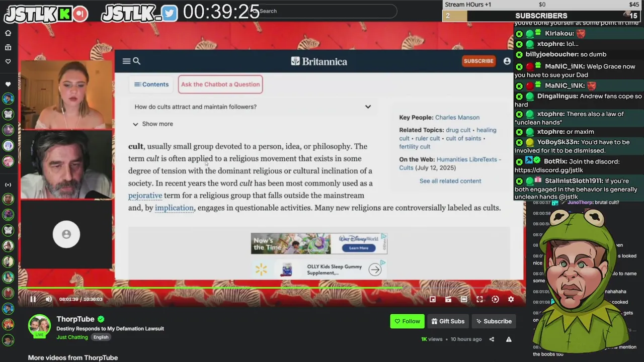Open the ThorpTube channel name link
Screen dimensions: 644x362
[x=75, y=319]
